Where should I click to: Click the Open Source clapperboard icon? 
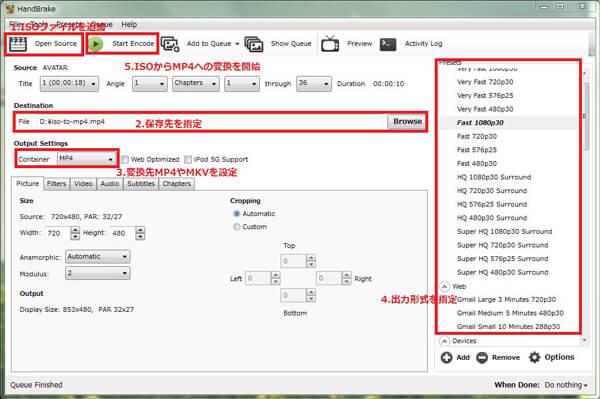click(x=18, y=44)
